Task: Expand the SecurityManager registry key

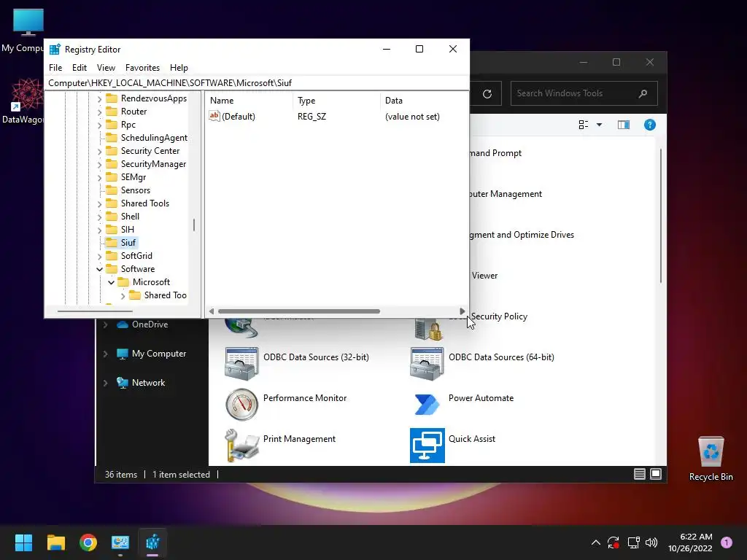Action: 99,164
